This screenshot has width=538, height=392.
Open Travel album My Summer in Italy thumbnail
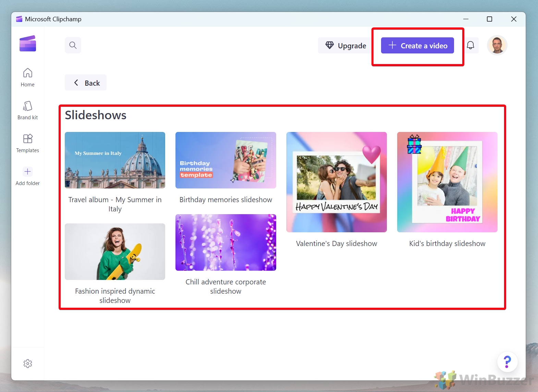coord(115,160)
